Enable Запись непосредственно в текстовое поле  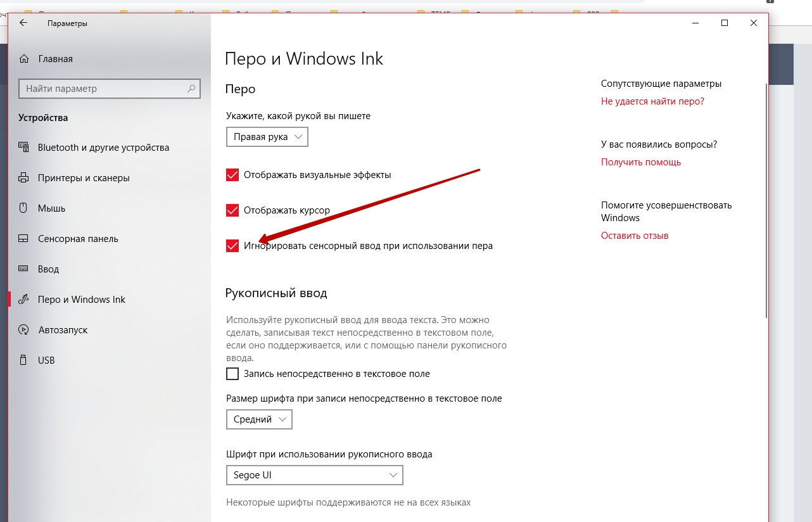click(232, 374)
